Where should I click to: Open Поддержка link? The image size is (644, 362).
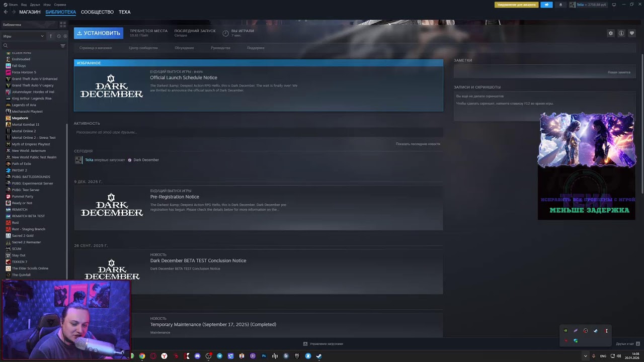[x=256, y=48]
